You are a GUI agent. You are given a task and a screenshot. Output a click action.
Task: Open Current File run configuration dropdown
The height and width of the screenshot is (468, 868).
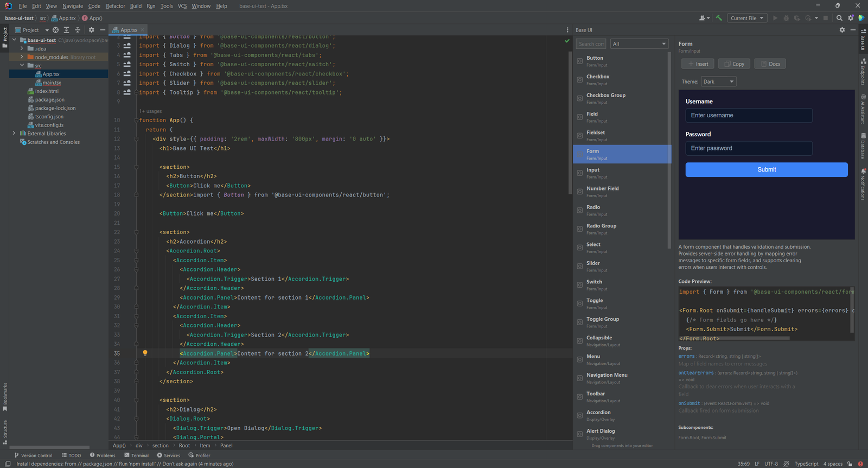747,18
